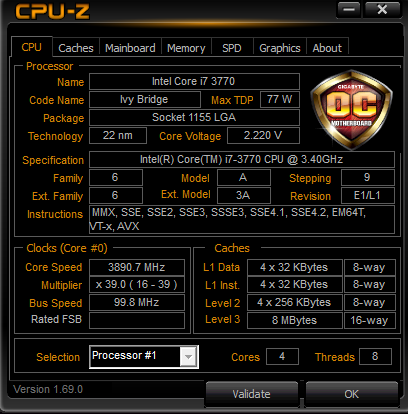
Task: Click the Core Voltage value box
Action: click(x=263, y=135)
